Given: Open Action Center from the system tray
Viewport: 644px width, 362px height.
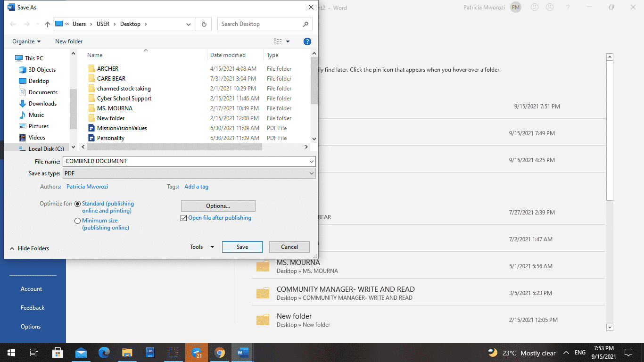Looking at the screenshot, I should 628,353.
